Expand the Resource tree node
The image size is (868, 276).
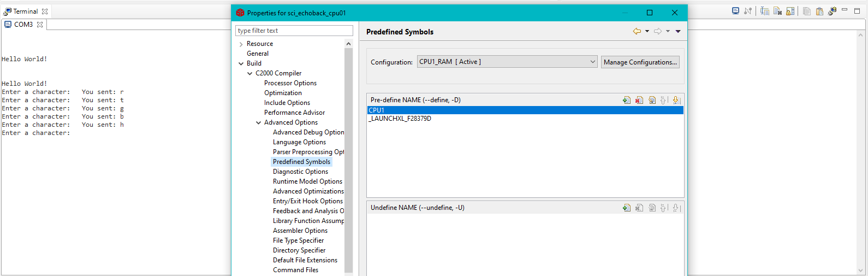[241, 44]
